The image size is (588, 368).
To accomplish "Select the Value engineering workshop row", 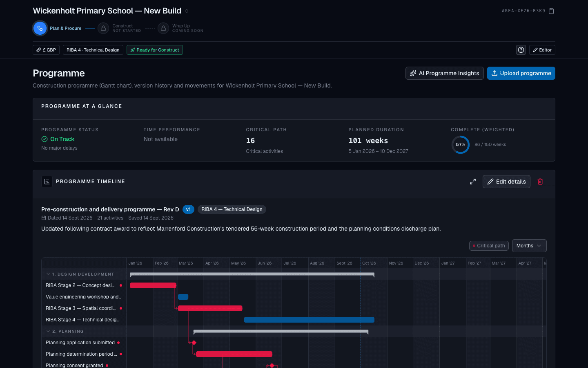I will [x=84, y=297].
